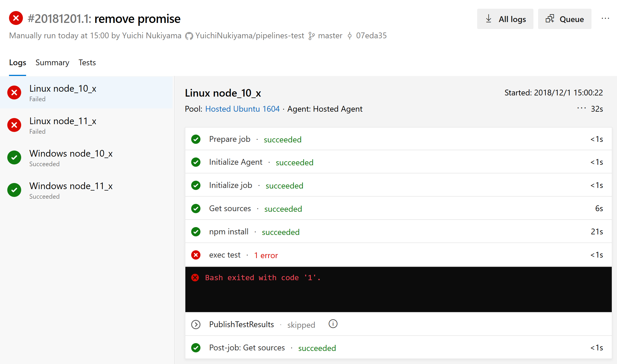617x364 pixels.
Task: Click the commit icon beside 07eda35
Action: pos(350,35)
